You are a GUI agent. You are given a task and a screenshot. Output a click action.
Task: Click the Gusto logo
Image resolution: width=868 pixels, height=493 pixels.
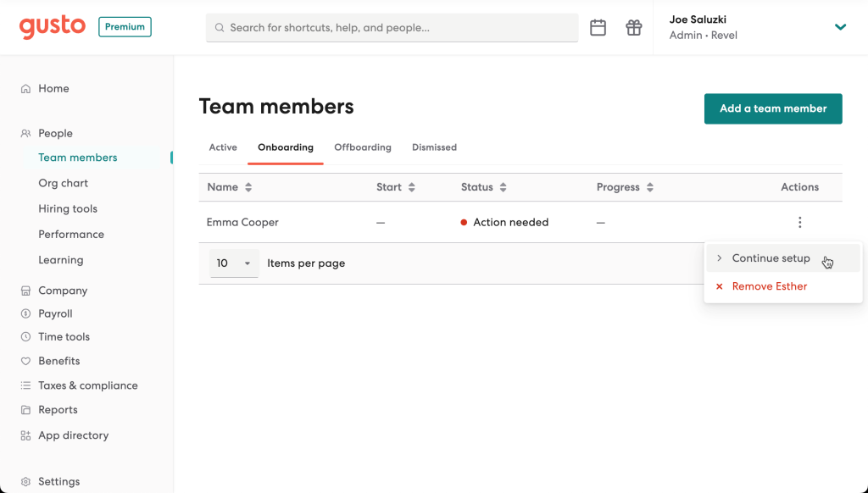(x=52, y=26)
